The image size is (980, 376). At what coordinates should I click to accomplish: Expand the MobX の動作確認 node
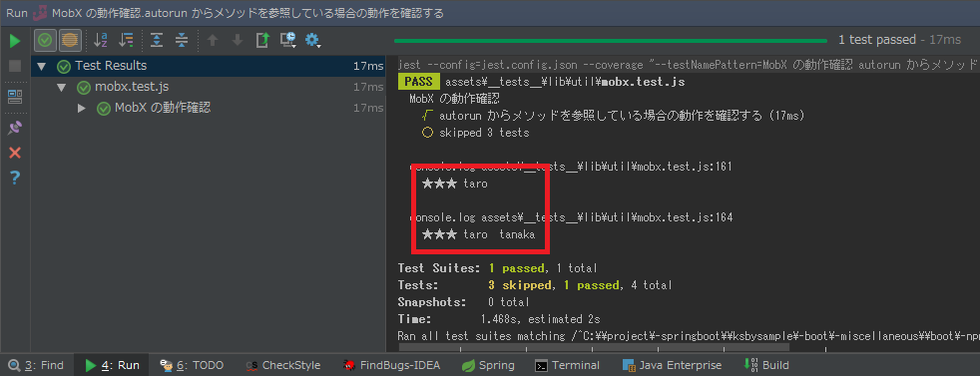(x=81, y=108)
